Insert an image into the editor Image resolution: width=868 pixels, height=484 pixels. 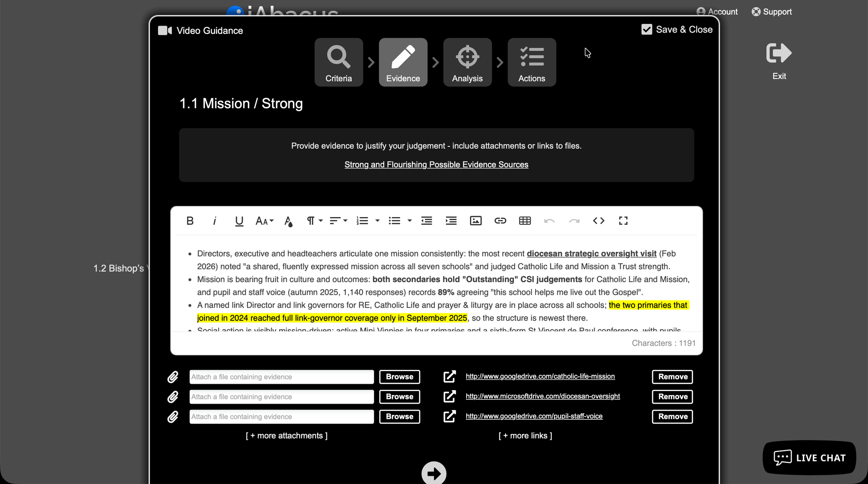tap(476, 221)
